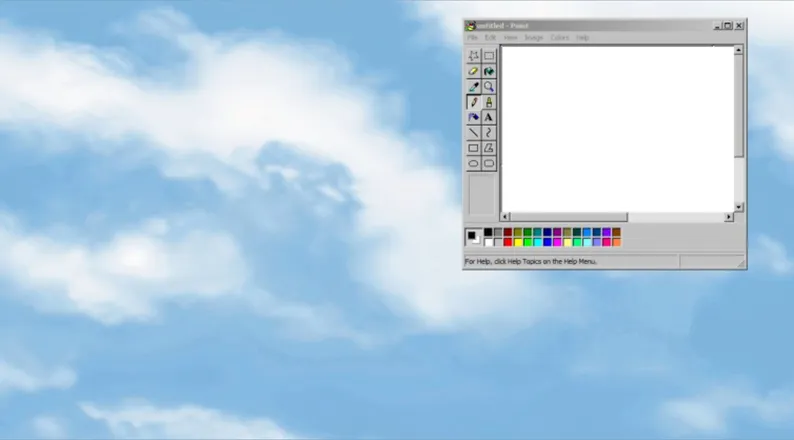Select the Brush tool
Viewport: 794px width, 440px height.
coord(489,102)
